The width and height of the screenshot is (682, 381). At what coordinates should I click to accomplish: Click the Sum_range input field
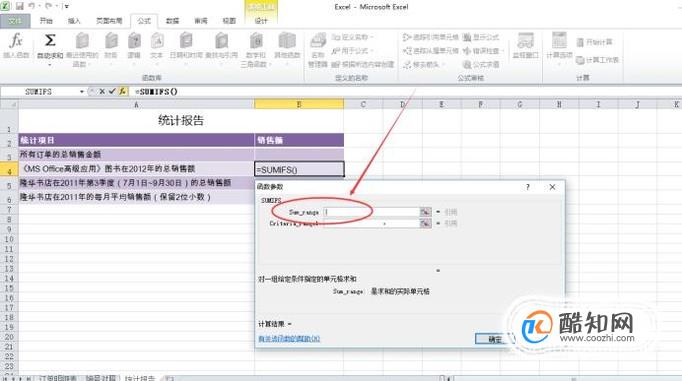click(x=371, y=212)
